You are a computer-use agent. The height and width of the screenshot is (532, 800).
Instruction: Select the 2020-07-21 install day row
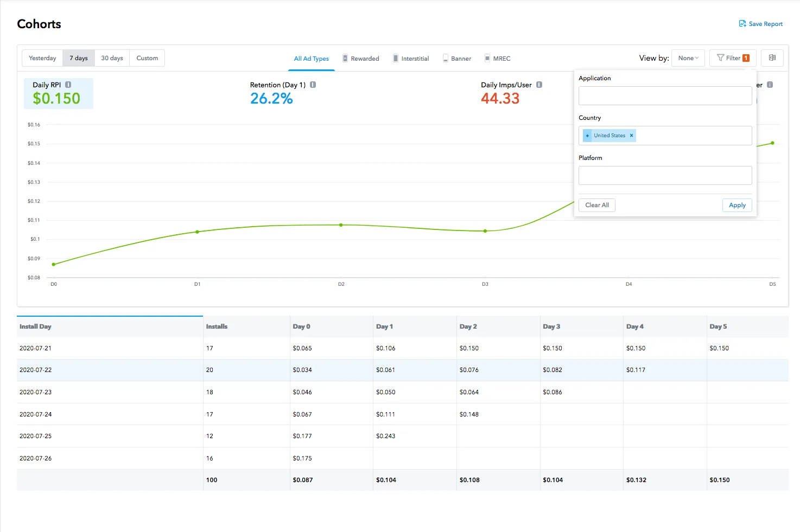[x=403, y=348]
